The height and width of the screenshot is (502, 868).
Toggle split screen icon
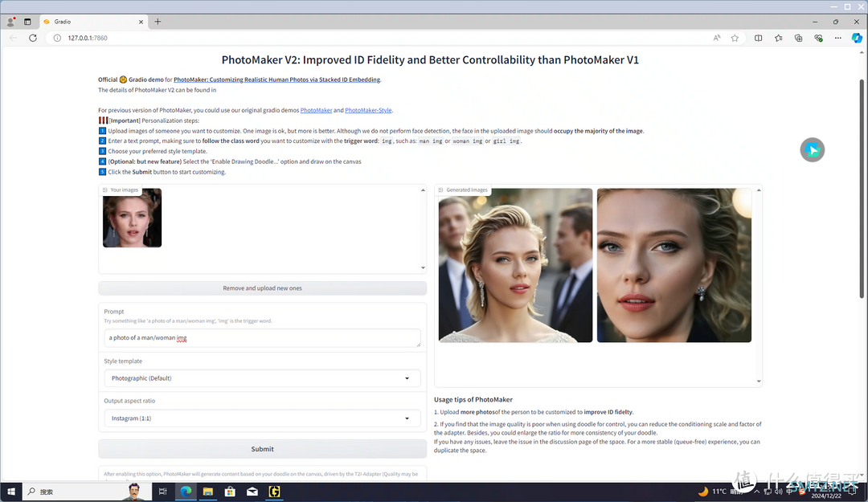pyautogui.click(x=759, y=38)
